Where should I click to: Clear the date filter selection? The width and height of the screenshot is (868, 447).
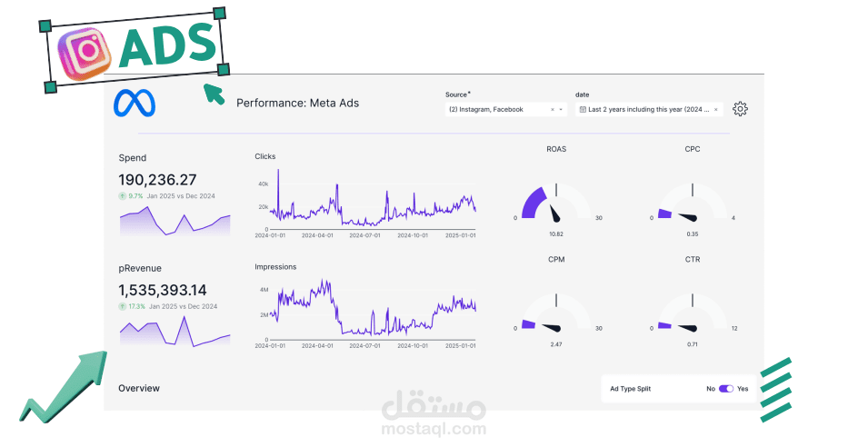tap(716, 110)
